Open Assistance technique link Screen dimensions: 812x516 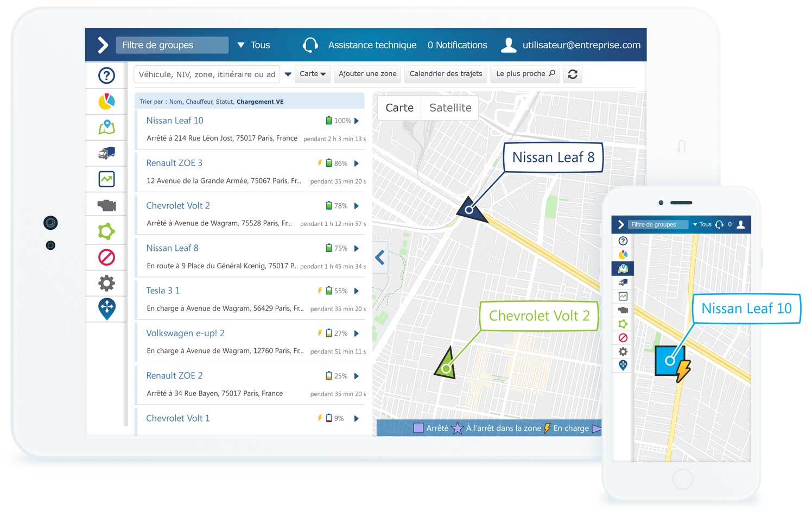point(372,45)
